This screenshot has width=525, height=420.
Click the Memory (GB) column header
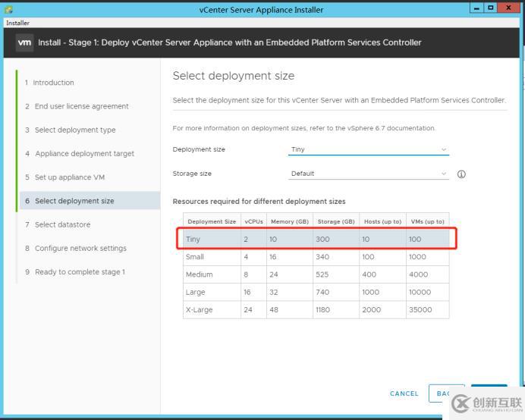(290, 221)
